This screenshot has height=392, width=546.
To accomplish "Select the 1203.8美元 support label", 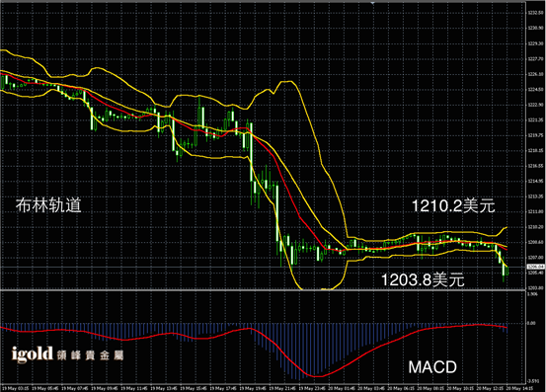I will (423, 279).
